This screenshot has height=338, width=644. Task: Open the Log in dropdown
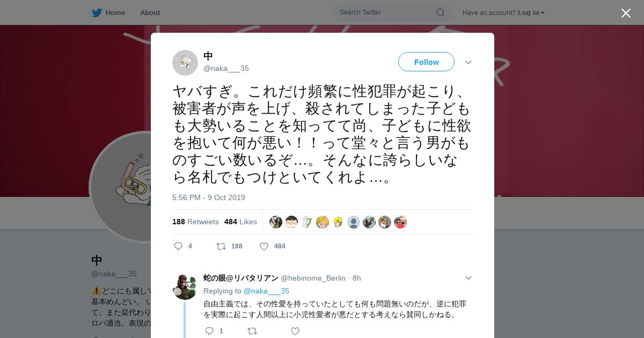[531, 12]
